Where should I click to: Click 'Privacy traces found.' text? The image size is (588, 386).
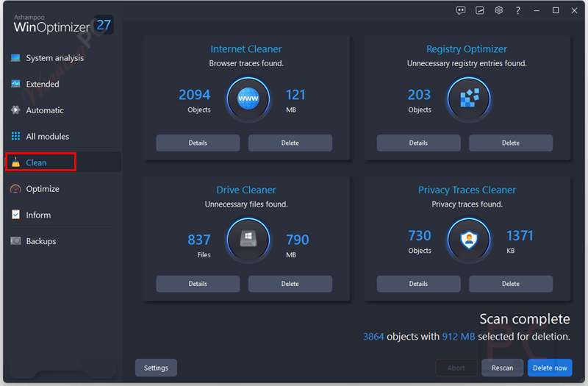pos(467,204)
